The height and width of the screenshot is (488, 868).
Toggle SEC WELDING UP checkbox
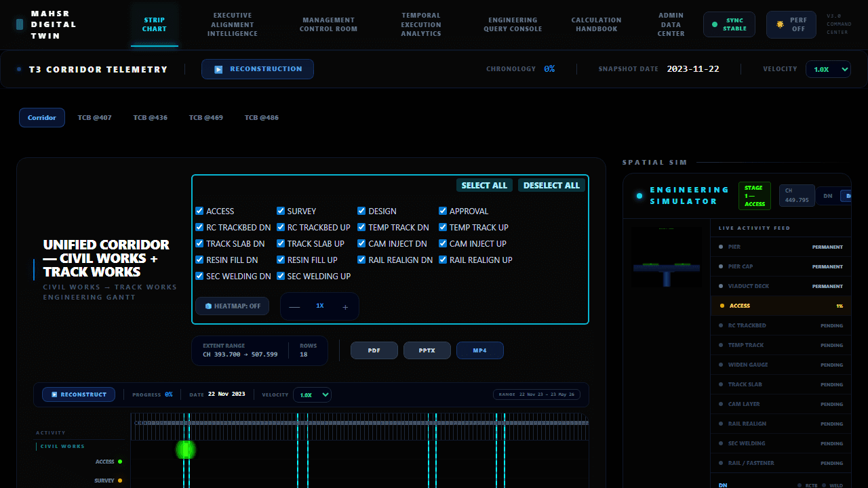281,276
